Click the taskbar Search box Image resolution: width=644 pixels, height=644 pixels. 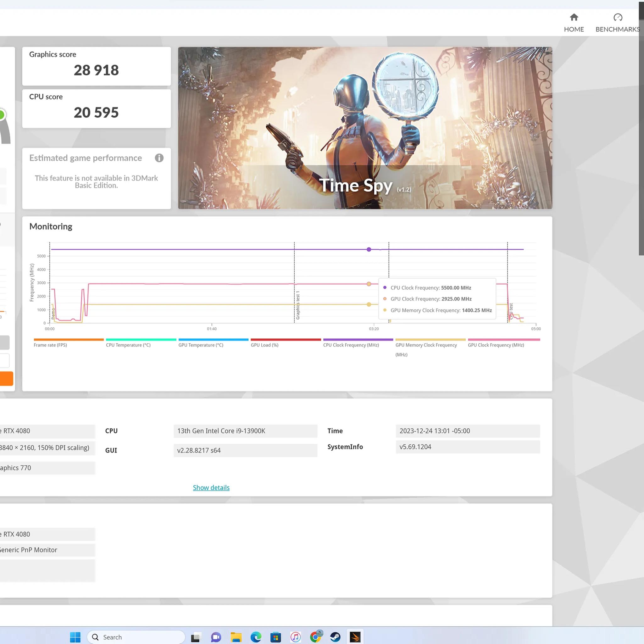136,637
